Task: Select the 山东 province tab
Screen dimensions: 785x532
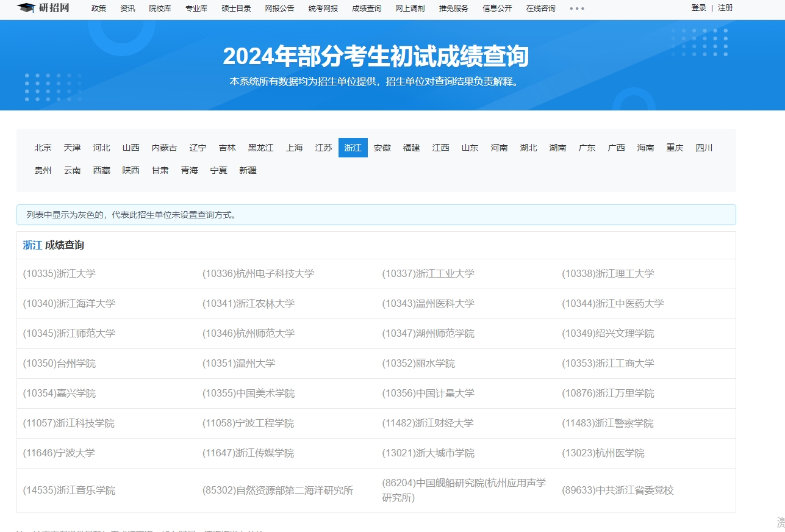Action: click(x=470, y=148)
